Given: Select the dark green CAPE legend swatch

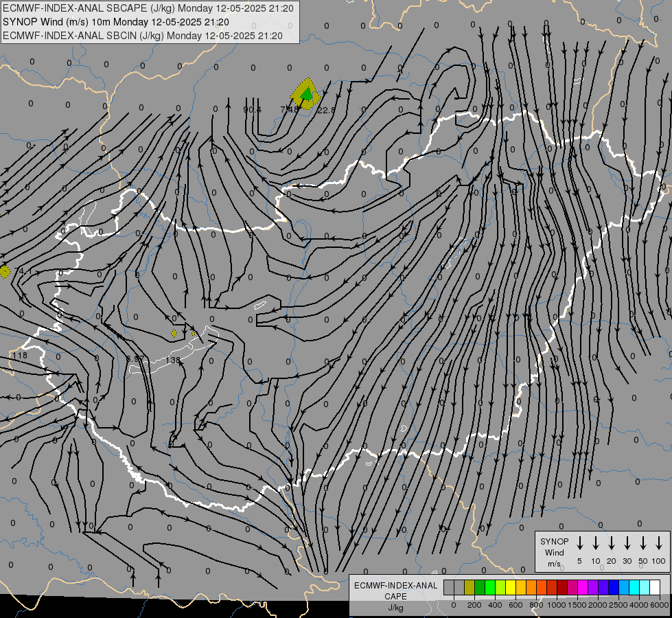Looking at the screenshot, I should (480, 588).
